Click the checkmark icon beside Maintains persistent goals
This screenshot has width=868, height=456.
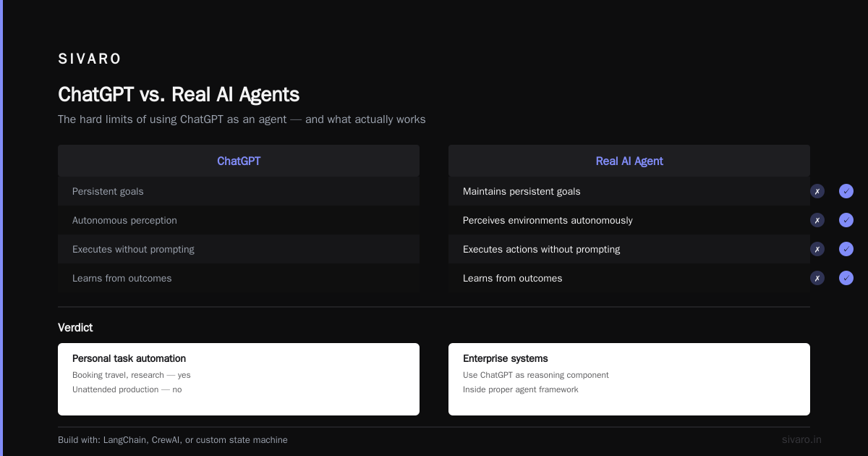coord(846,191)
